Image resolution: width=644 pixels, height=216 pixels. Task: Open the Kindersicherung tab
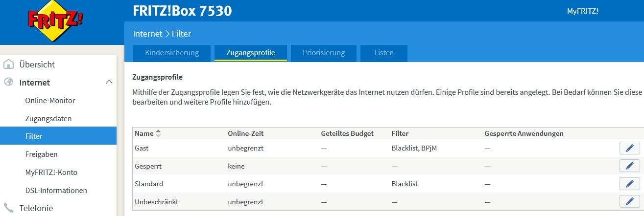[x=172, y=53]
